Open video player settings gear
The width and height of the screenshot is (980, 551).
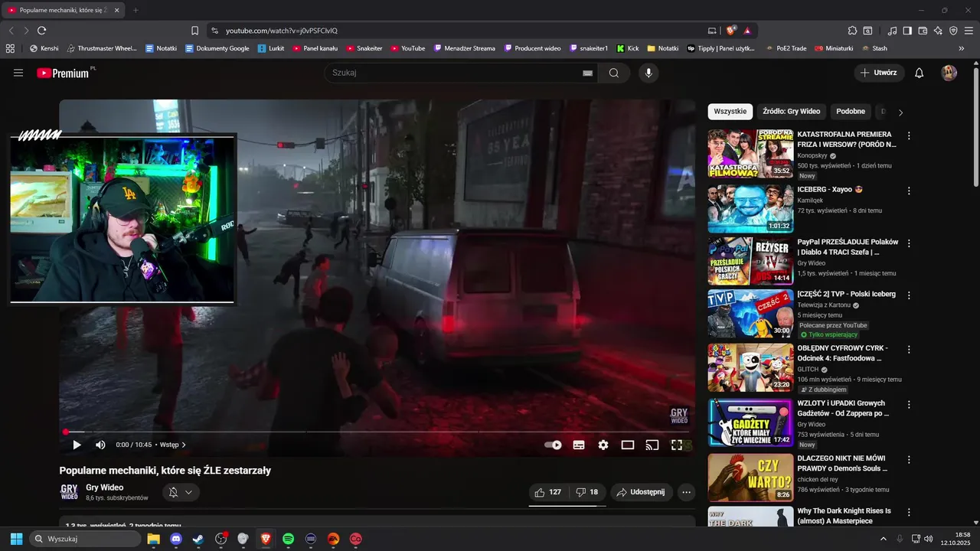pos(603,445)
